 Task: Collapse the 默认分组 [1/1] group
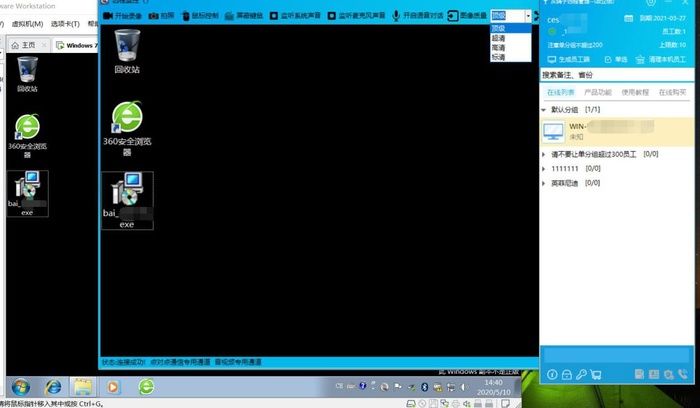544,110
